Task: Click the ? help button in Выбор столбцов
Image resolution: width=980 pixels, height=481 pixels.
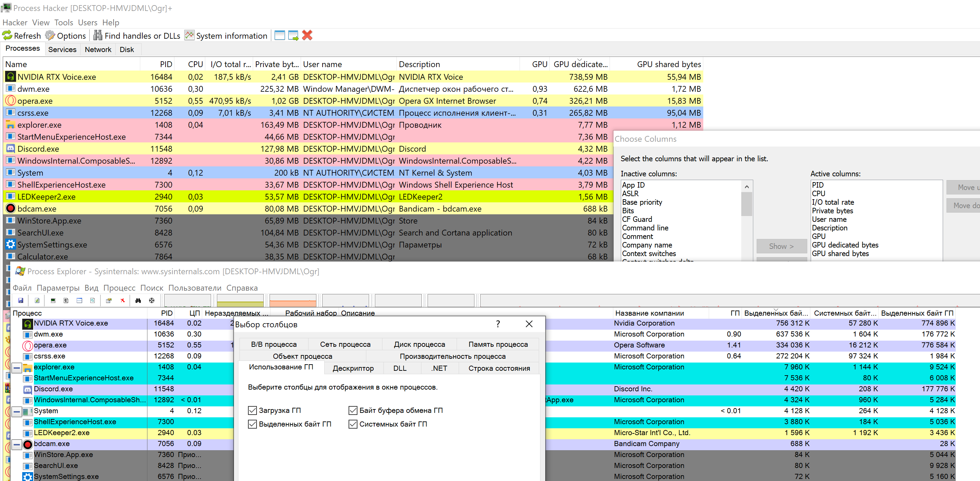Action: [x=498, y=324]
